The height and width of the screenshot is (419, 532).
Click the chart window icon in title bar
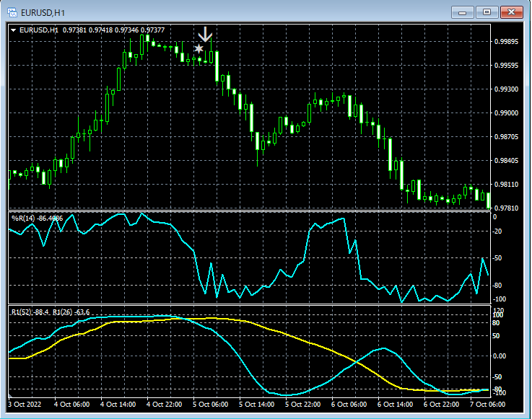tap(12, 12)
